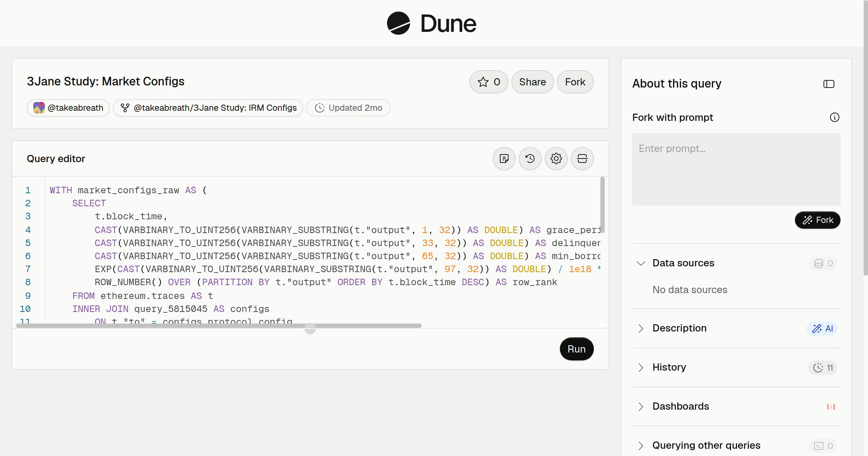The height and width of the screenshot is (456, 868).
Task: Click into the Enter prompt text field
Action: (736, 169)
